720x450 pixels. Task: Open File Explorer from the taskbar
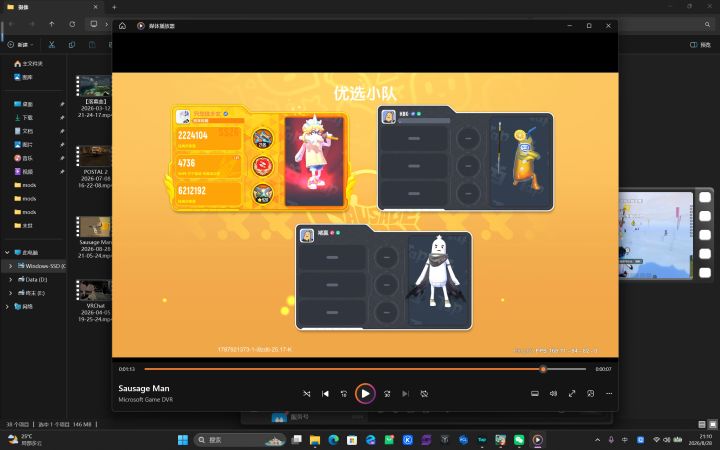[x=315, y=439]
